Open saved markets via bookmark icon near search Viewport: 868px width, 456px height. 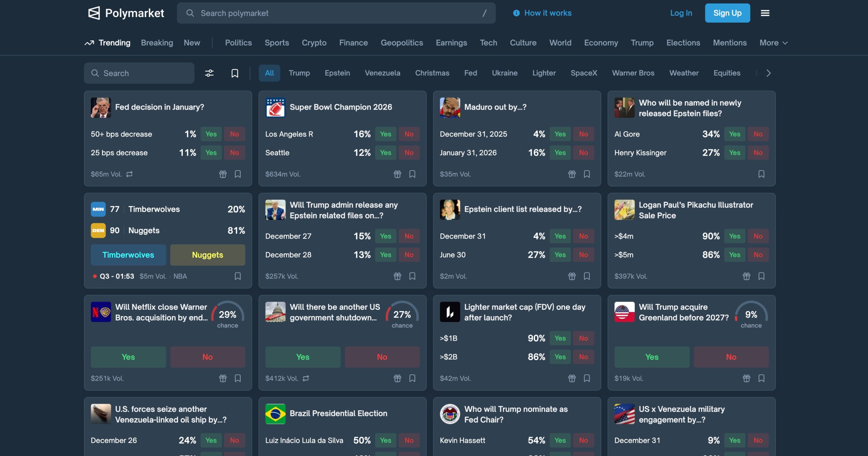[234, 73]
